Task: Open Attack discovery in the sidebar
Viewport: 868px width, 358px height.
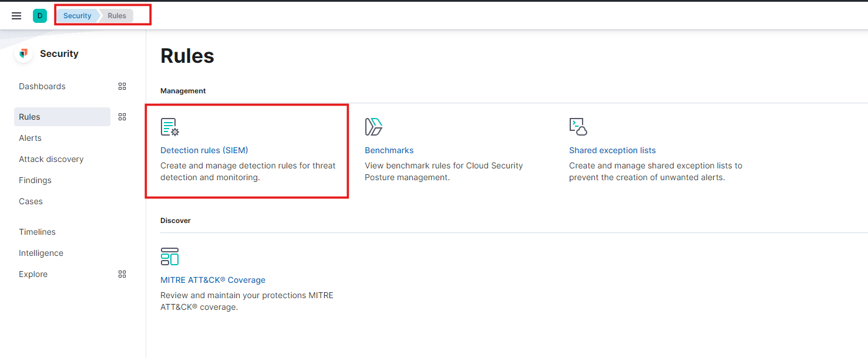Action: pyautogui.click(x=51, y=159)
